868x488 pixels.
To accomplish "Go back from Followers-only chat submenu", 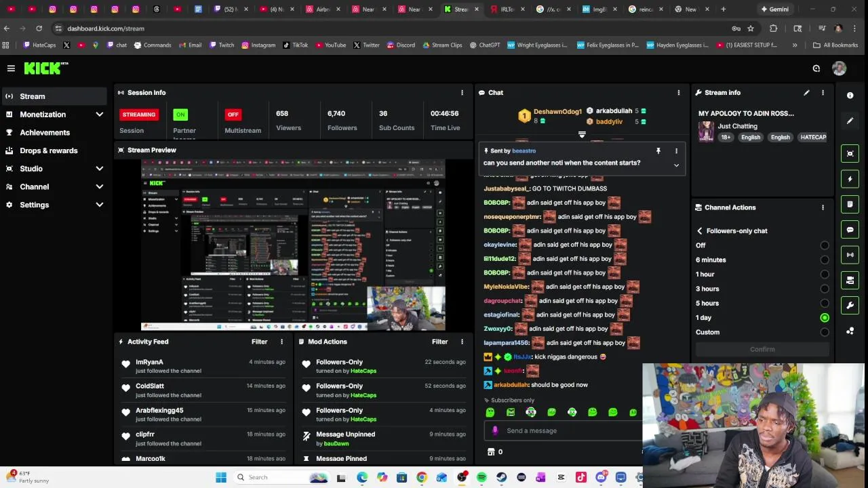I will point(700,231).
